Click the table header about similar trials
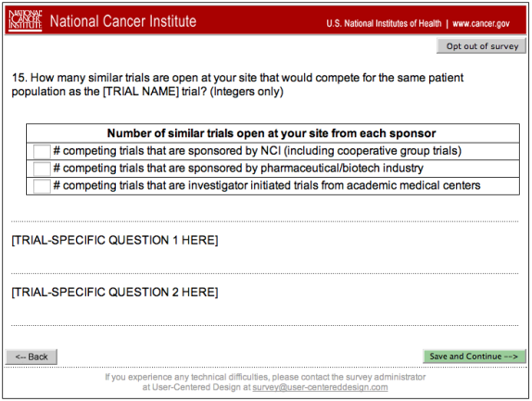The width and height of the screenshot is (532, 401). coord(272,133)
